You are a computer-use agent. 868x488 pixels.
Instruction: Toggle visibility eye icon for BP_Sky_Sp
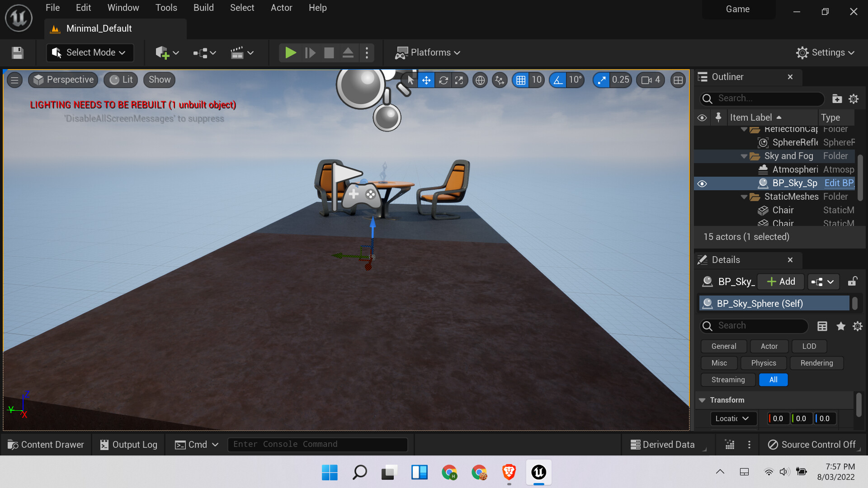coord(703,183)
